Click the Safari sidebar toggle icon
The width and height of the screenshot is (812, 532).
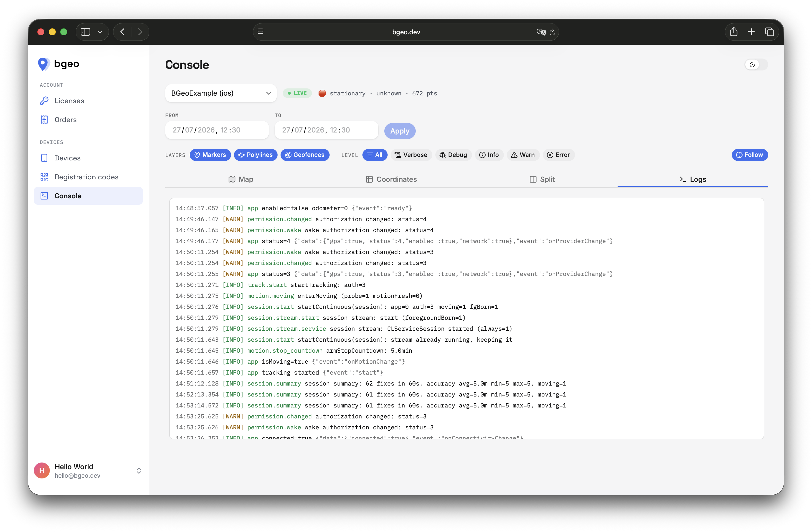pos(85,32)
